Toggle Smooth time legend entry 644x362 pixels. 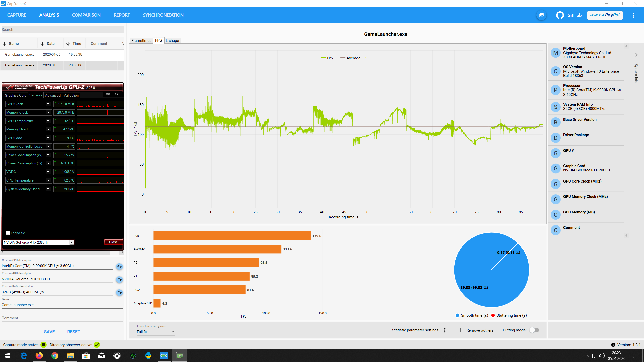coord(472,315)
